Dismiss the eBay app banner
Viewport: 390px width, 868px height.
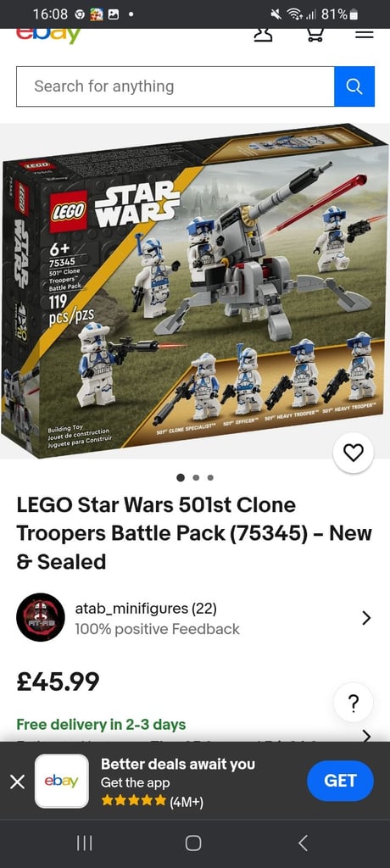[x=17, y=782]
